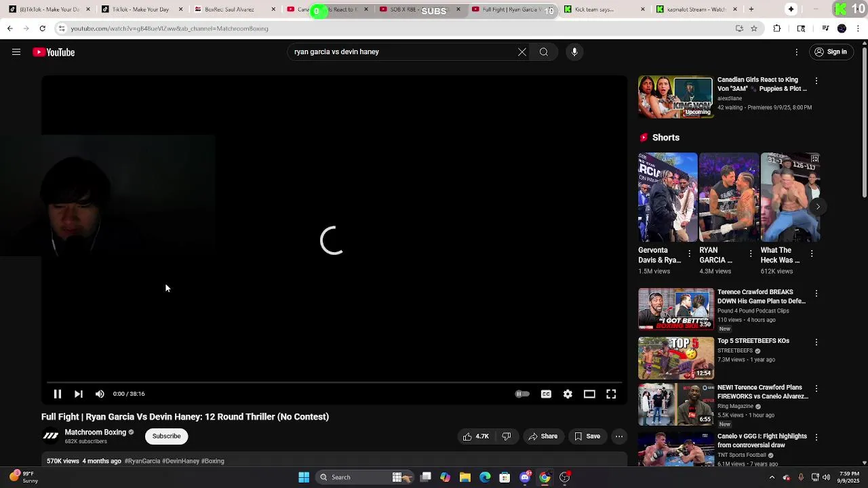Open Terence Crawford Plans FIREWORKS video

tap(676, 405)
